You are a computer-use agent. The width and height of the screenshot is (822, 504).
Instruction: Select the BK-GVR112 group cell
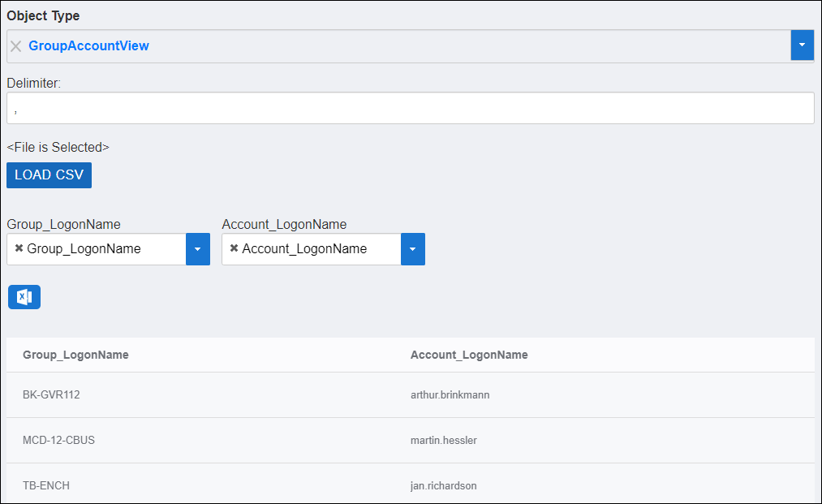(51, 395)
